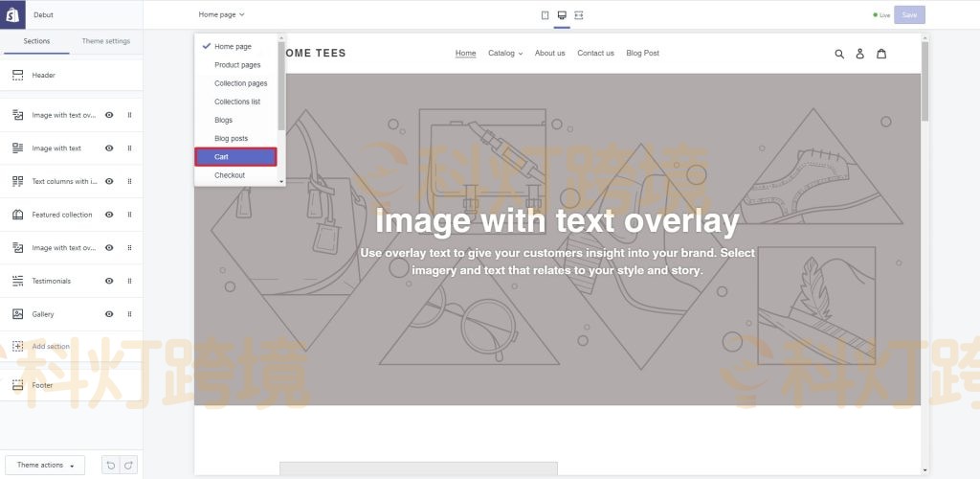Expand the Catalog menu in store navigation
Viewport: 980px width, 479px height.
(505, 53)
